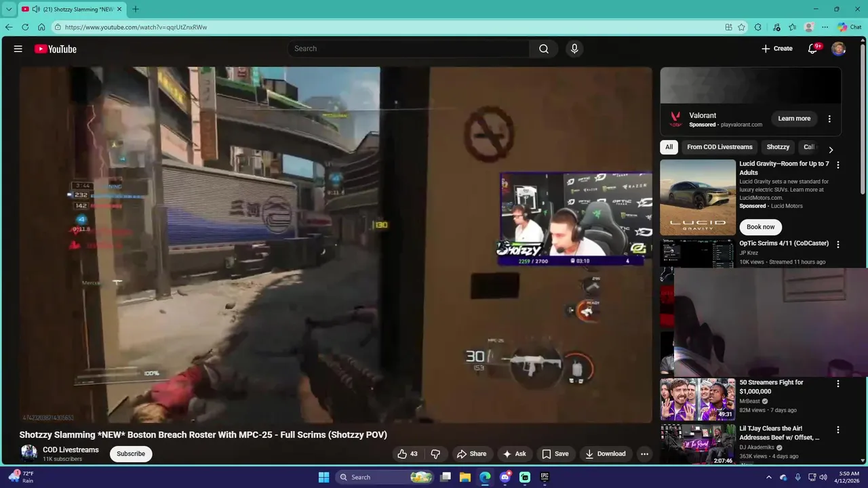Download the video

coord(606,454)
